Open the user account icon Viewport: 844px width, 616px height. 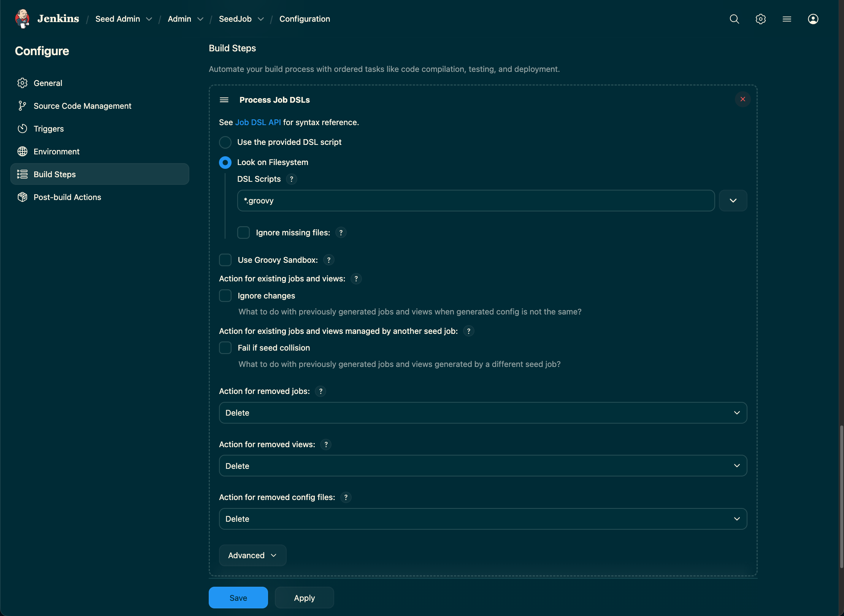[812, 19]
